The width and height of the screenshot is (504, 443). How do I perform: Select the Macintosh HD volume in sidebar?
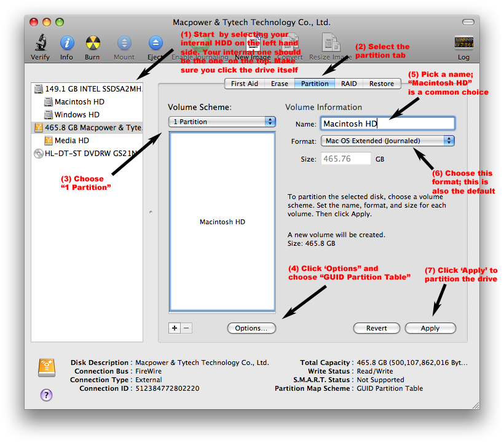coord(87,102)
